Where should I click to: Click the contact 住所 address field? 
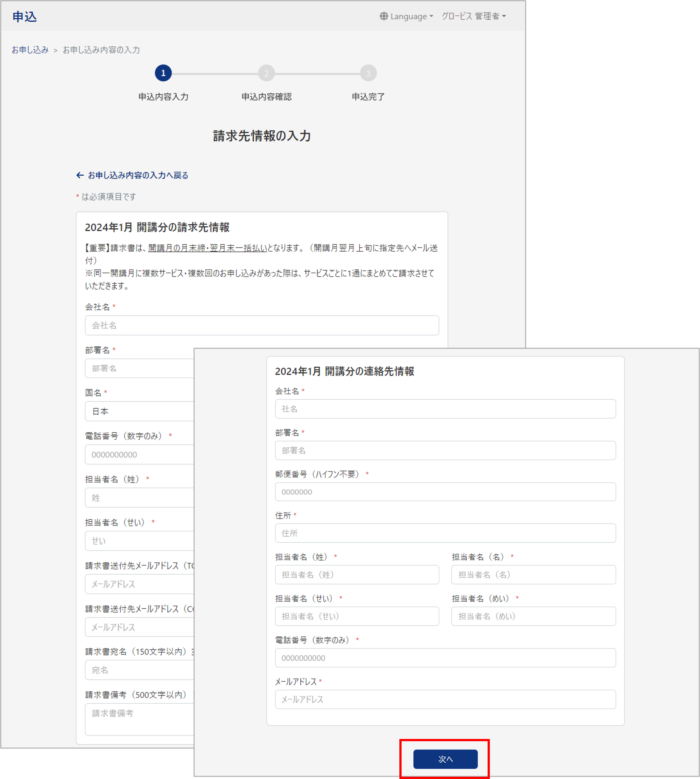pyautogui.click(x=445, y=533)
